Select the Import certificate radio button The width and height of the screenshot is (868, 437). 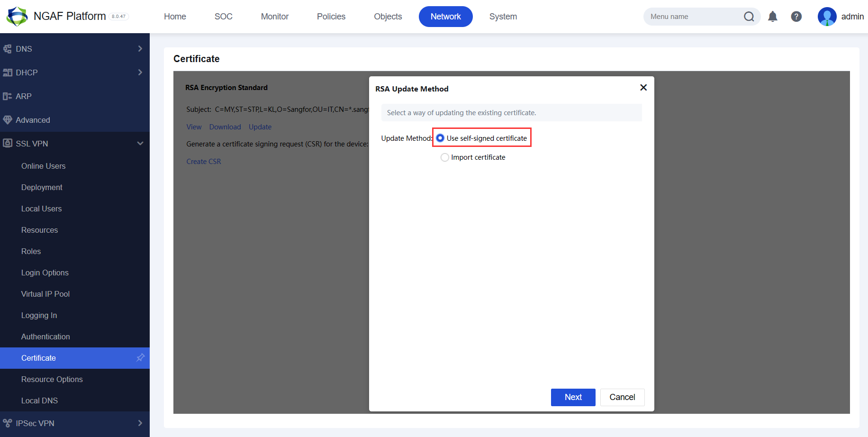pyautogui.click(x=444, y=157)
